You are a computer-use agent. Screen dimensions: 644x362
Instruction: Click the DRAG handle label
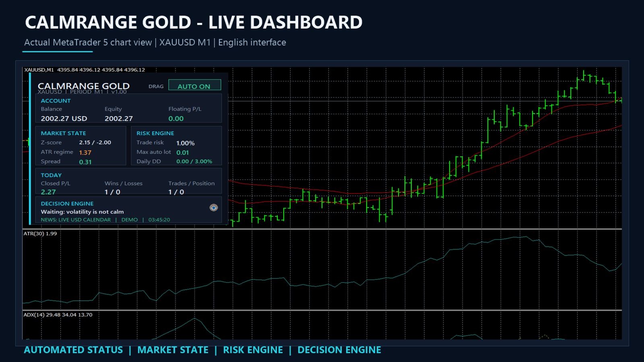(156, 86)
